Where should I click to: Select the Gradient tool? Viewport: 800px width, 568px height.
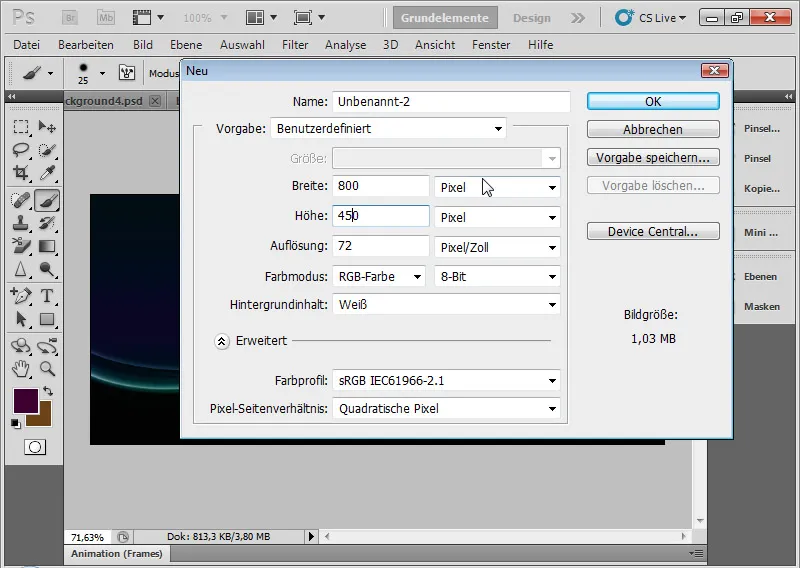click(x=47, y=246)
